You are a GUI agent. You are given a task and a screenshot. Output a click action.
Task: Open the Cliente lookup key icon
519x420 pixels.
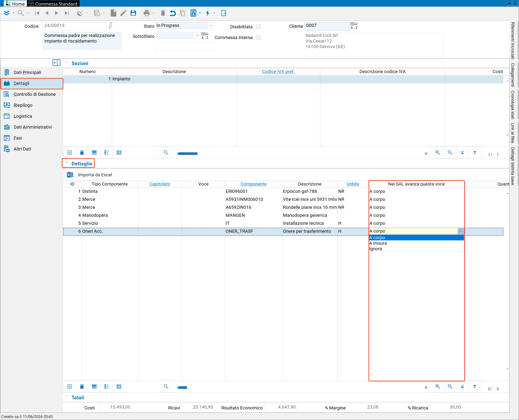354,25
